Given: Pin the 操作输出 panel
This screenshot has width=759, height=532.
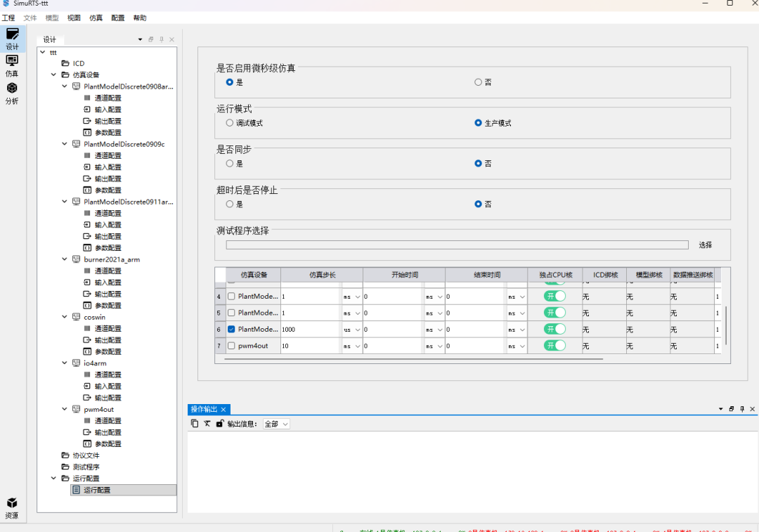Looking at the screenshot, I should 742,409.
